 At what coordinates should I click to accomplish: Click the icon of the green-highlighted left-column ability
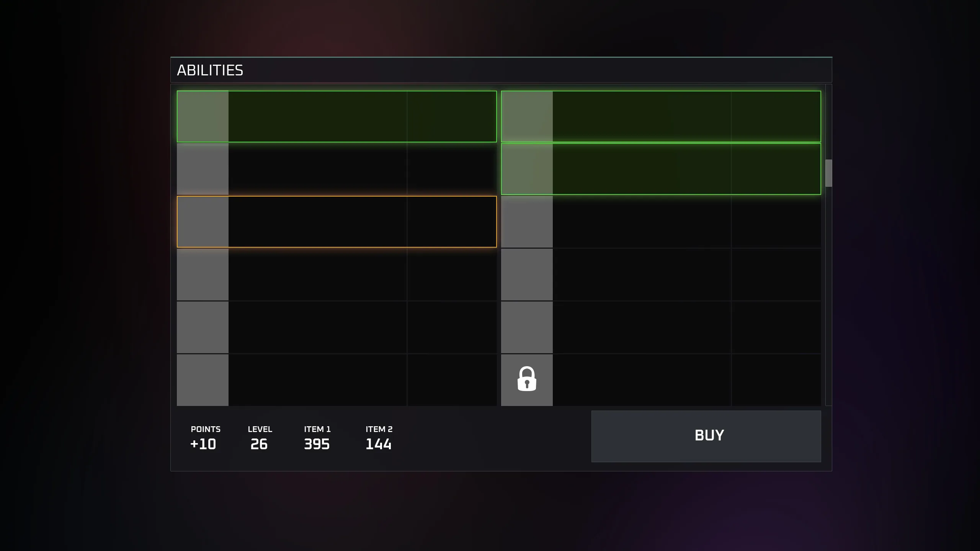click(203, 117)
